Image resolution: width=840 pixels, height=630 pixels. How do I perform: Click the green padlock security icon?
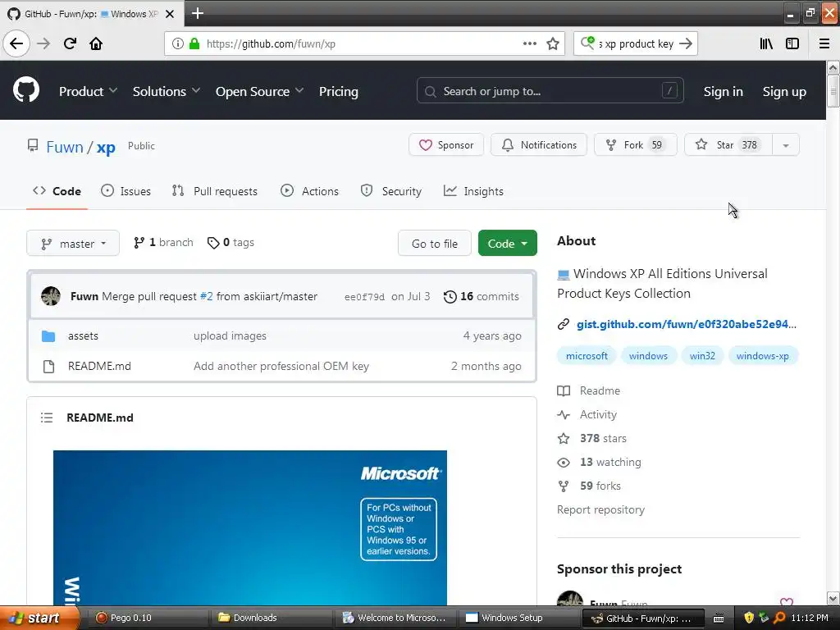(194, 43)
